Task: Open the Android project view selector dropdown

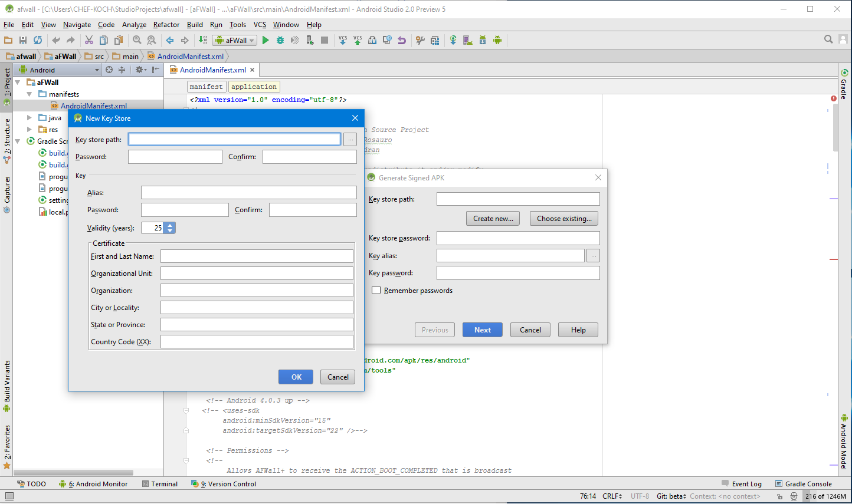Action: [98, 69]
